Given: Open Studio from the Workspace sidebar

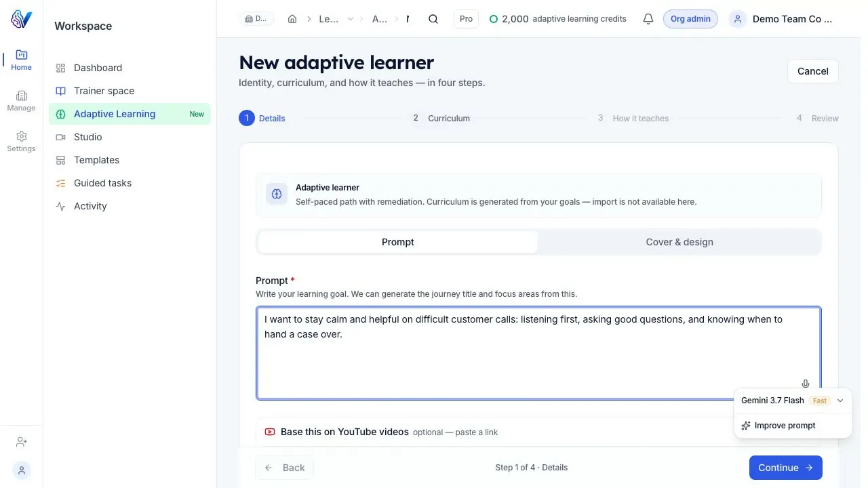Looking at the screenshot, I should [130, 137].
